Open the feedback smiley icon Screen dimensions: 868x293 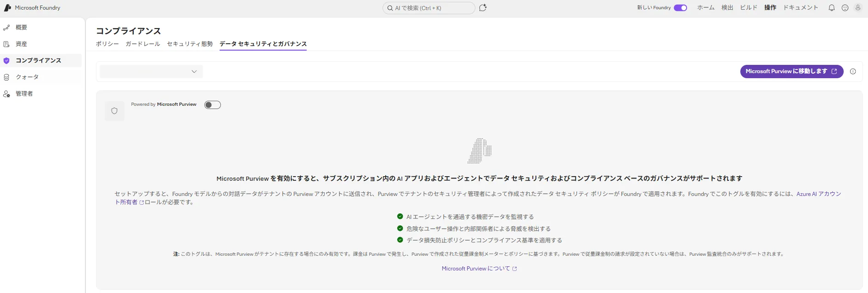[845, 8]
